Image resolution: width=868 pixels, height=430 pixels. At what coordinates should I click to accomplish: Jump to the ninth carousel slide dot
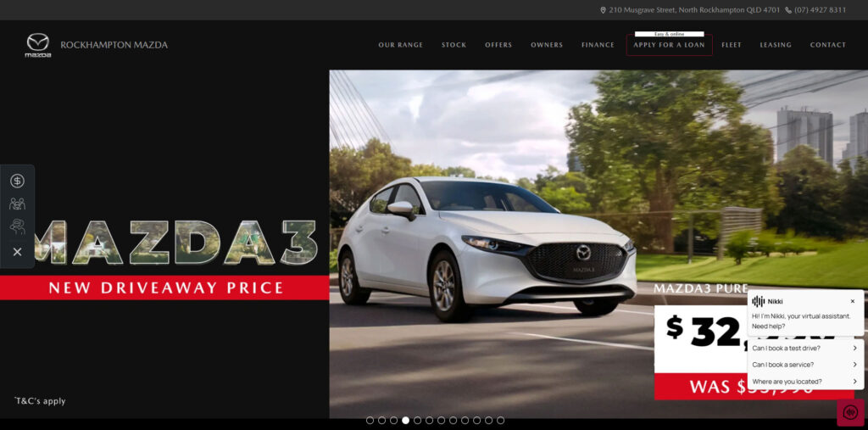(x=465, y=421)
